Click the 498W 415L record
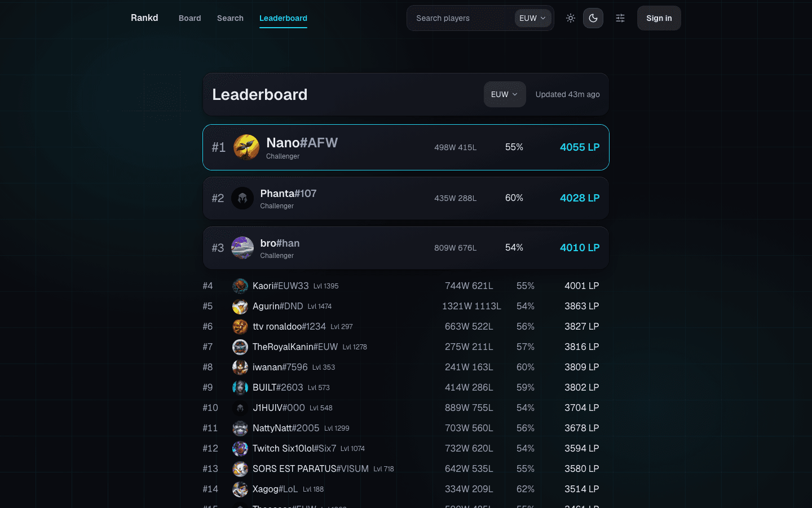812x508 pixels. pos(456,147)
